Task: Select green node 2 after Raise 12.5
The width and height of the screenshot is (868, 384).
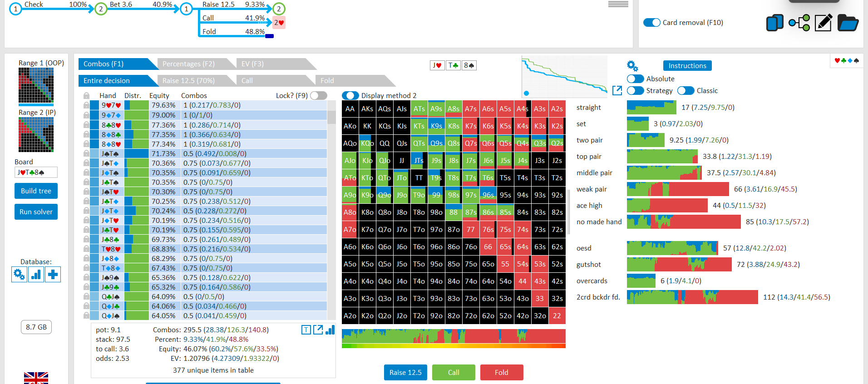Action: click(x=279, y=9)
